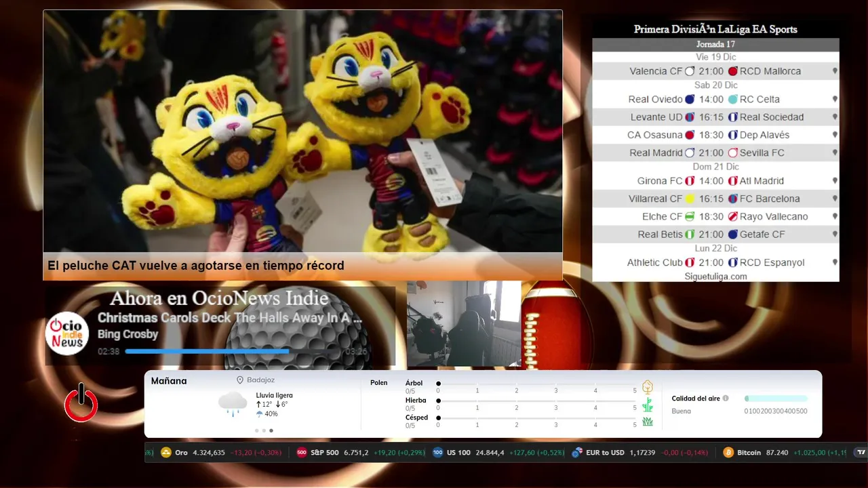The height and width of the screenshot is (488, 868).
Task: Click the 'Lluvia ligera' forecast text
Action: [274, 395]
